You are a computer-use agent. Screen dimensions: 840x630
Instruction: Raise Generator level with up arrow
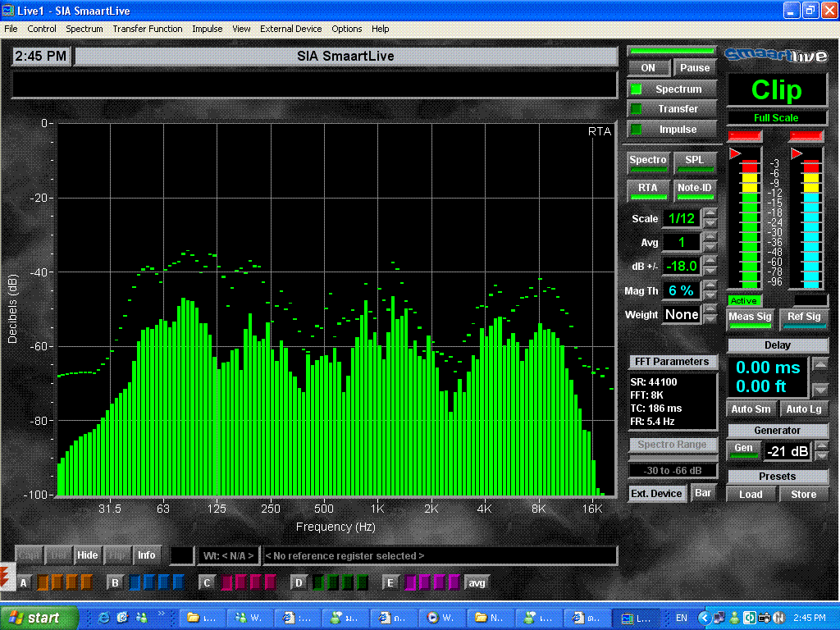[x=820, y=445]
